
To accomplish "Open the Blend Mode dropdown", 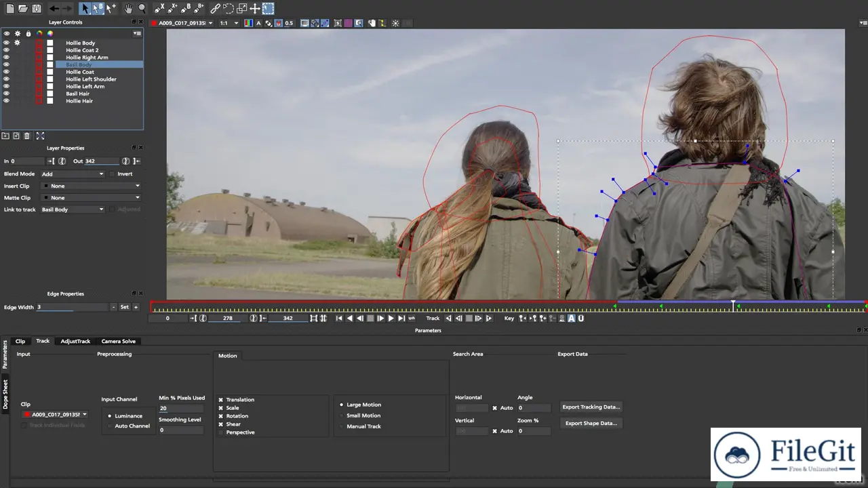I will click(x=73, y=174).
